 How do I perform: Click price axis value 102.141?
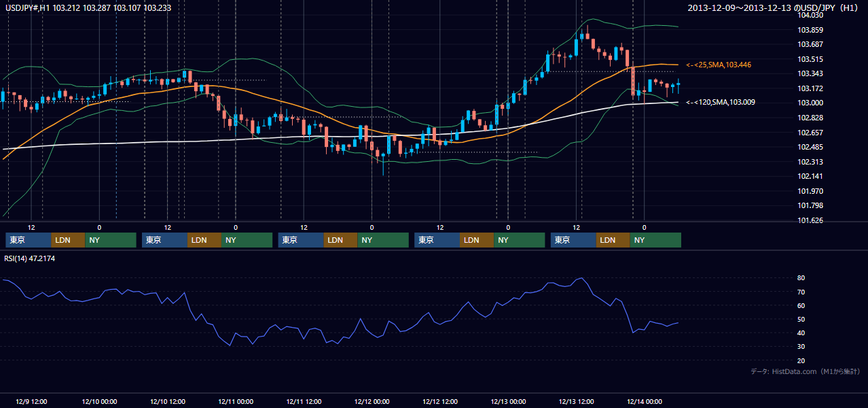tap(810, 176)
